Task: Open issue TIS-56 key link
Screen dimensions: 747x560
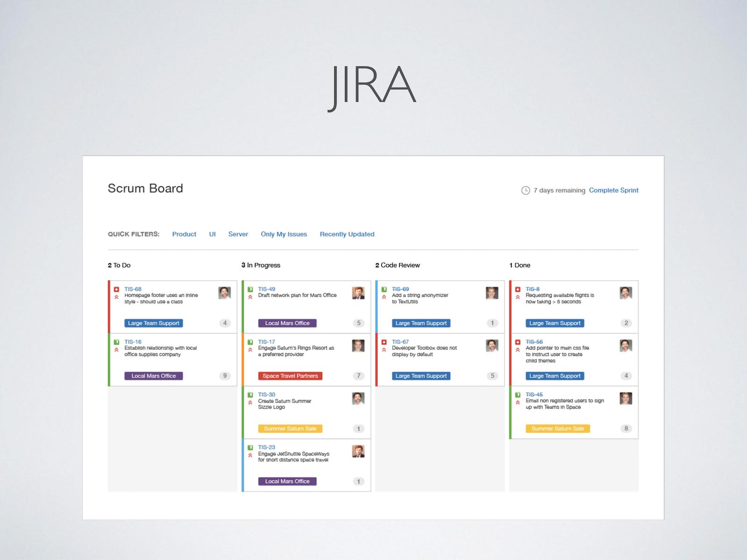Action: click(x=534, y=342)
